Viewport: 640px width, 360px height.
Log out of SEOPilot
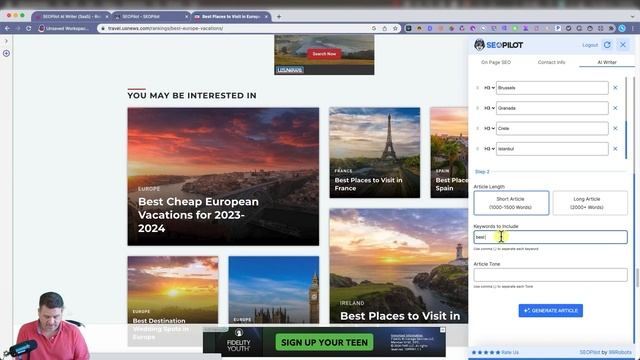click(x=590, y=45)
